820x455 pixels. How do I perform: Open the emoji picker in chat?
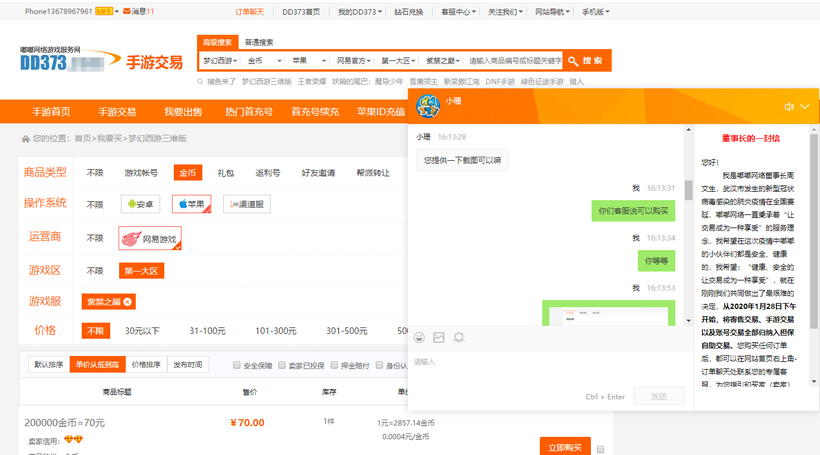click(419, 337)
